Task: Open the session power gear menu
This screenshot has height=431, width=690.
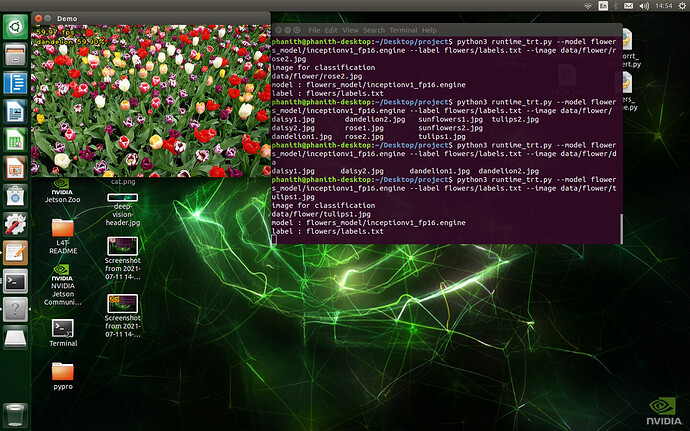Action: (x=682, y=6)
